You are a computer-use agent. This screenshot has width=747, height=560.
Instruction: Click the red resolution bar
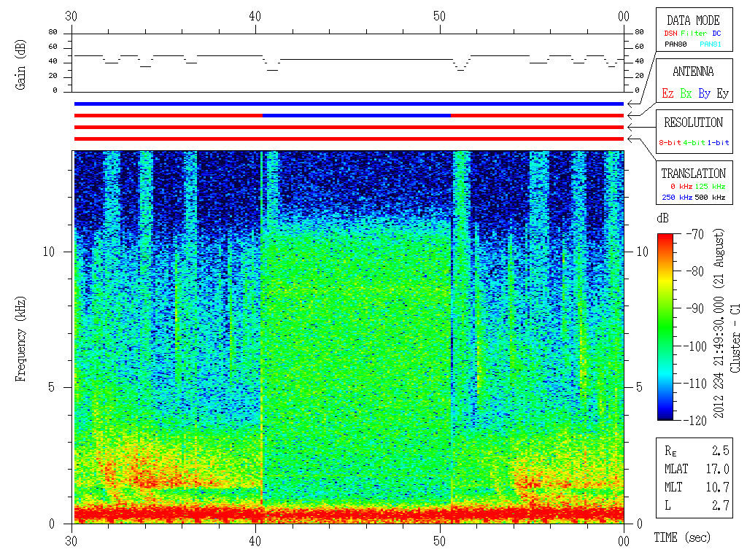[x=349, y=127]
